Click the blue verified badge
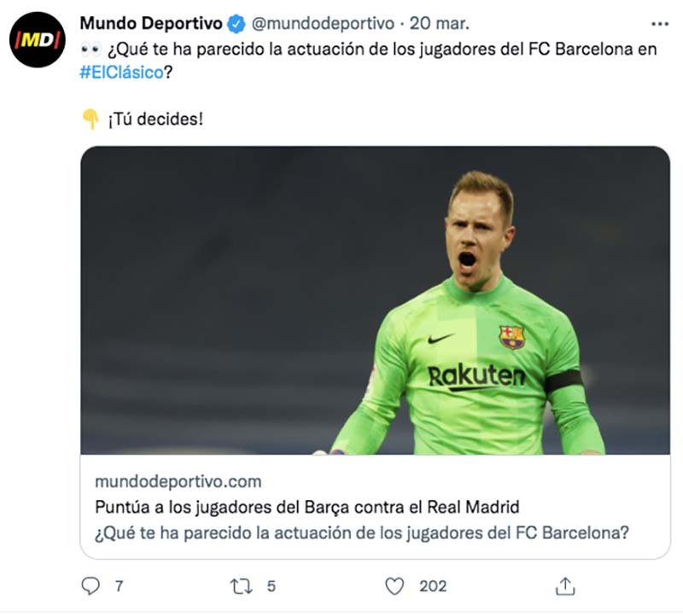The width and height of the screenshot is (683, 616). pos(236,24)
